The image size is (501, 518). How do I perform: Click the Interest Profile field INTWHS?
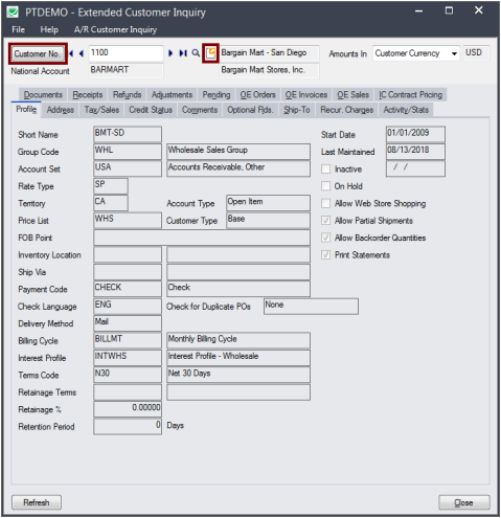point(127,358)
